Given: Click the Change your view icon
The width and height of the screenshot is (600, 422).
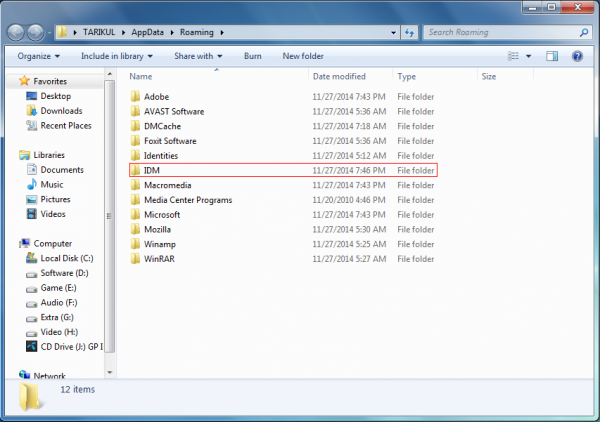Looking at the screenshot, I should [x=513, y=56].
